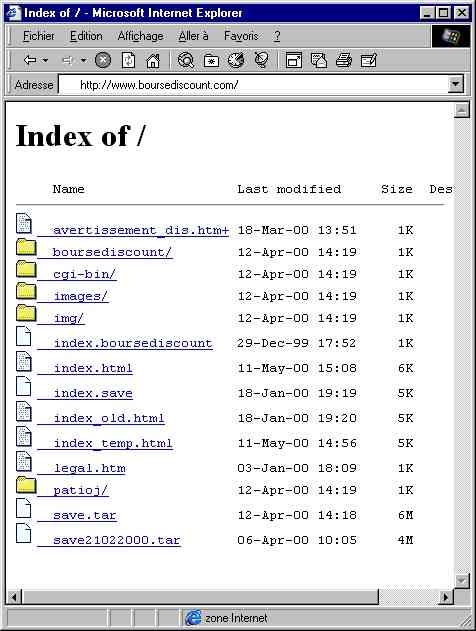
Task: Open the boursediscount/ folder link
Action: point(112,252)
